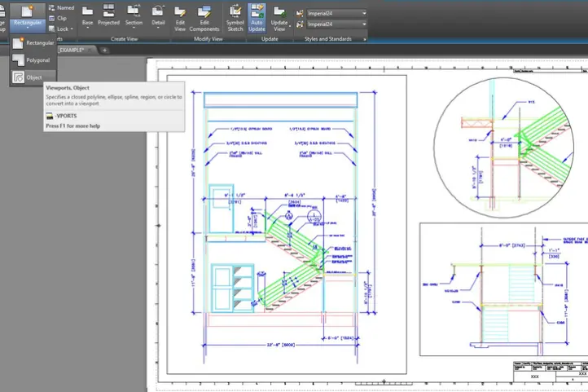This screenshot has width=588, height=392.
Task: Select the lower-right rectangular section viewport
Action: tap(503, 289)
